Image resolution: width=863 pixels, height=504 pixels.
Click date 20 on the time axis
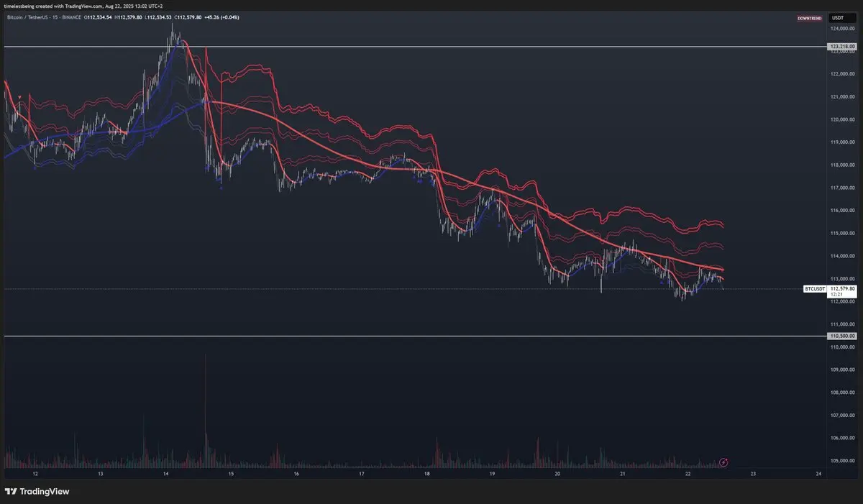click(x=557, y=474)
